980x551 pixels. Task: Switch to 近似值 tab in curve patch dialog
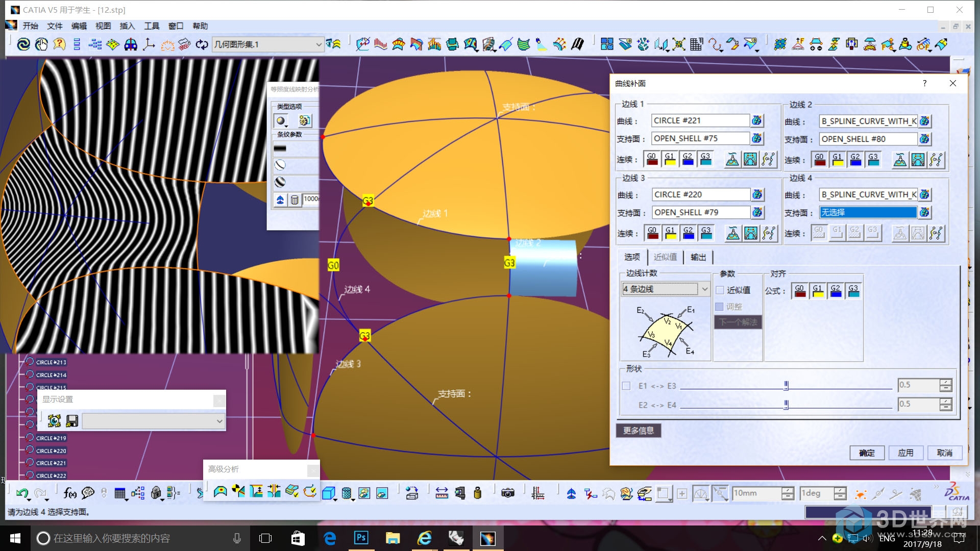click(x=666, y=256)
